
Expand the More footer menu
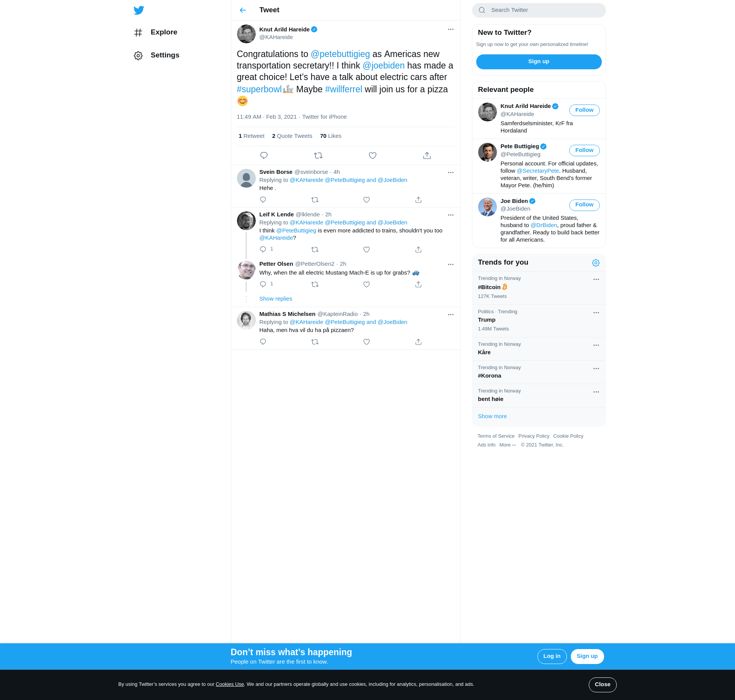coord(508,445)
